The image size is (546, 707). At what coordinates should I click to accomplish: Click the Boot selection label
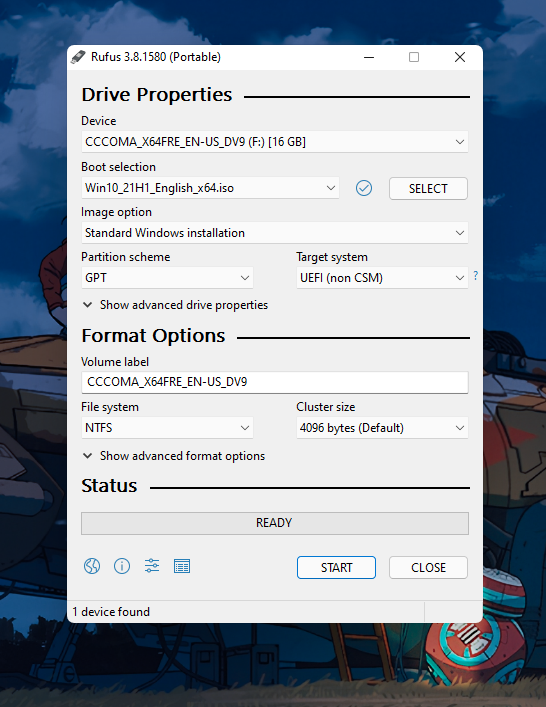119,167
